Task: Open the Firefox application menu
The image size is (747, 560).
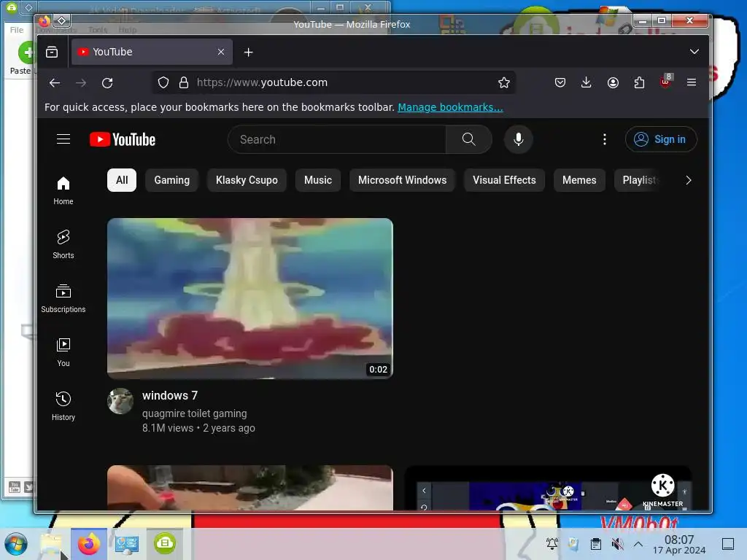Action: point(692,83)
